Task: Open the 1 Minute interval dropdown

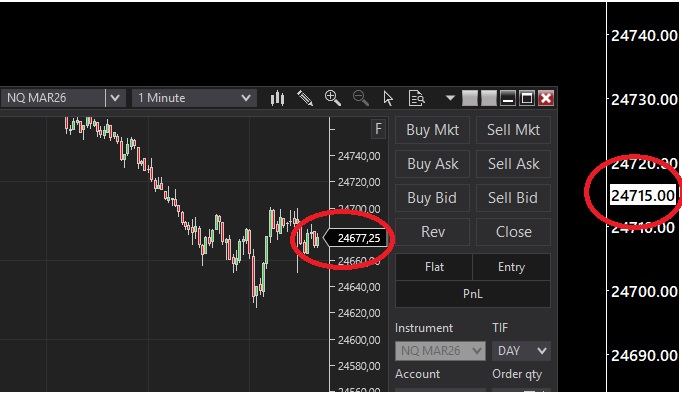Action: 194,98
